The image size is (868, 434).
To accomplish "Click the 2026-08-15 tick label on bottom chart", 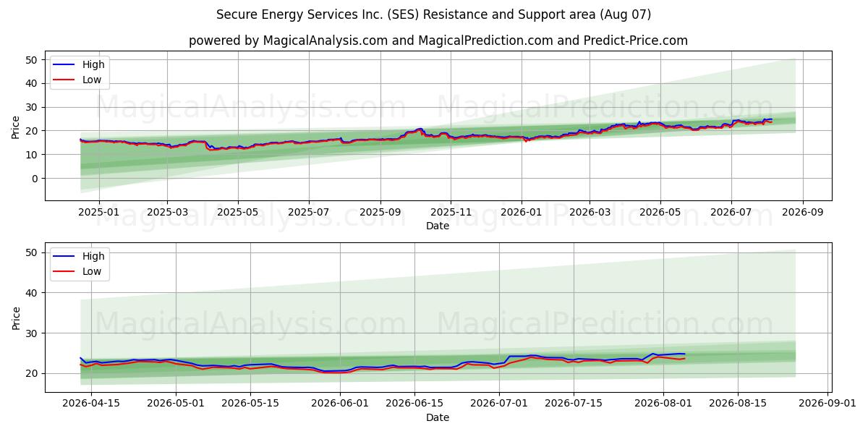I will 736,404.
